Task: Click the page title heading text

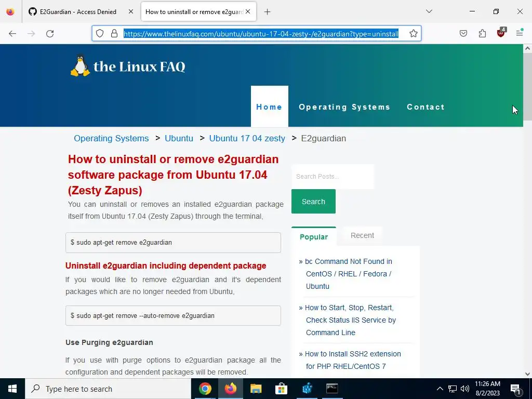Action: (173, 175)
